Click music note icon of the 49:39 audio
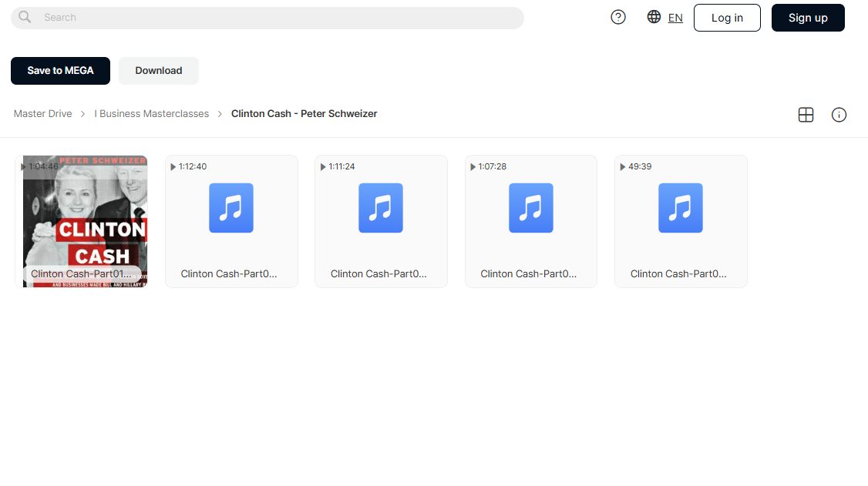 pos(681,208)
